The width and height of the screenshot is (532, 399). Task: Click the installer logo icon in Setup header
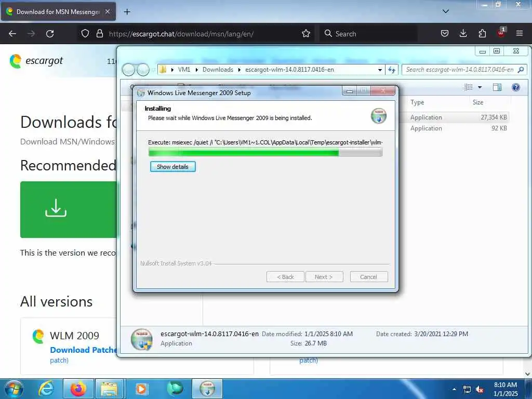point(379,116)
